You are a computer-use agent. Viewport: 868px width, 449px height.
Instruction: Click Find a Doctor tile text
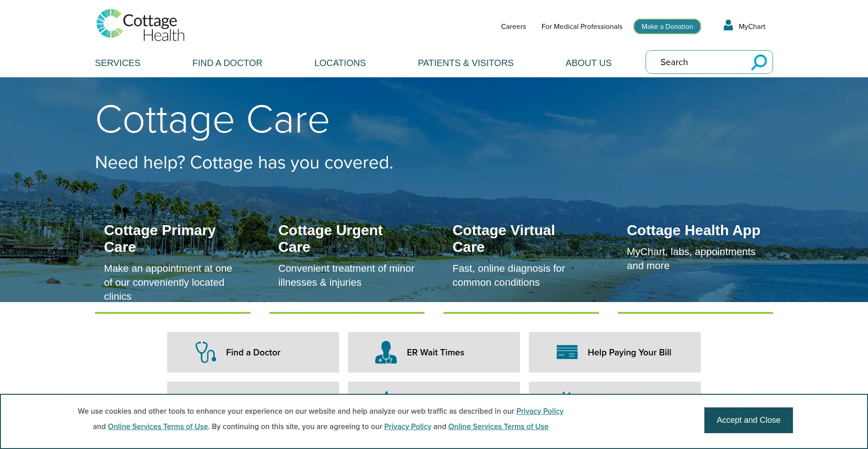(x=253, y=352)
